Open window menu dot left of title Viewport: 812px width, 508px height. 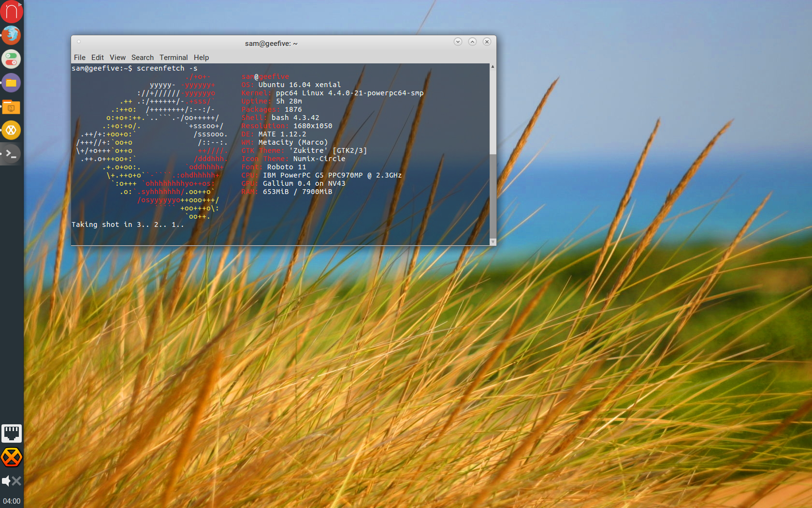tap(79, 42)
